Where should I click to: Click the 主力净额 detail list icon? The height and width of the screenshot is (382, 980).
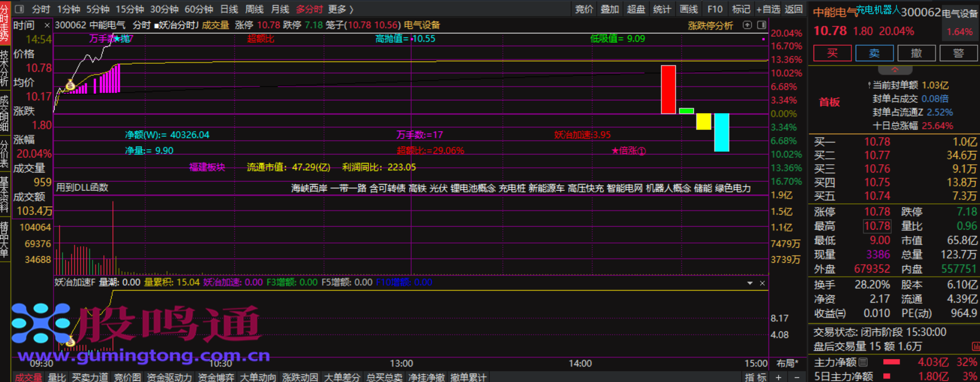coord(863,362)
